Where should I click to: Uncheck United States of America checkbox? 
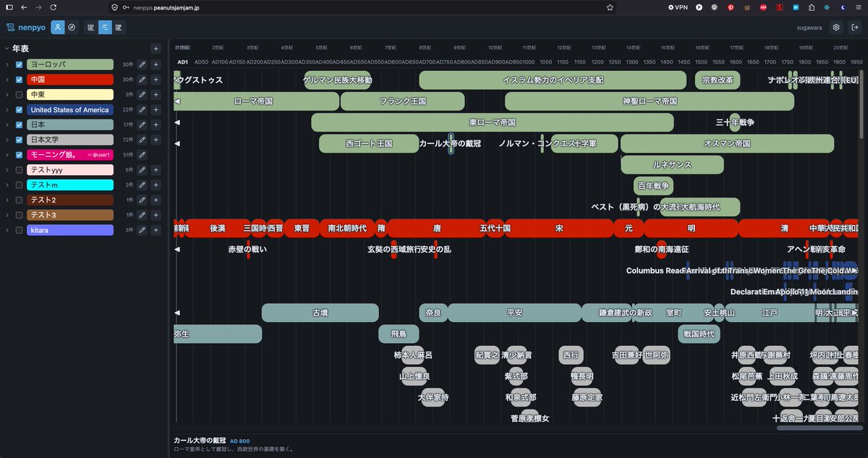point(20,110)
